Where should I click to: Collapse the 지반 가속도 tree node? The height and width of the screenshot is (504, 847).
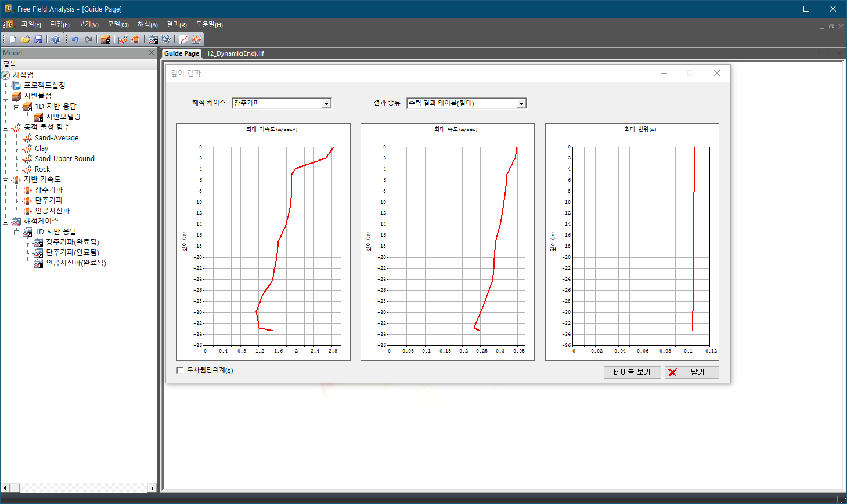[6, 180]
